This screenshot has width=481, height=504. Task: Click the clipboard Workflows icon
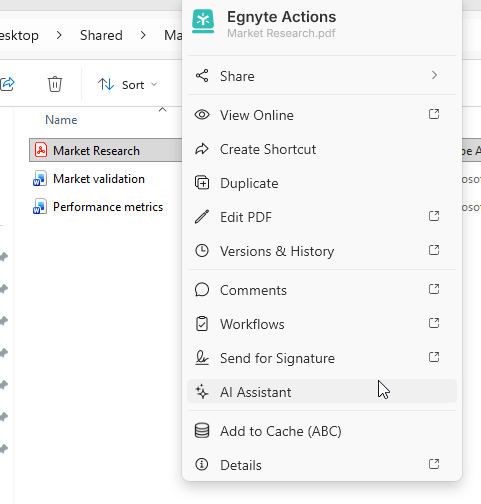202,324
